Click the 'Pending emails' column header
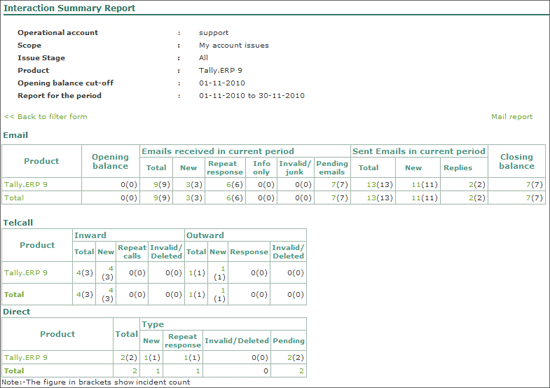The height and width of the screenshot is (388, 550). pos(332,168)
